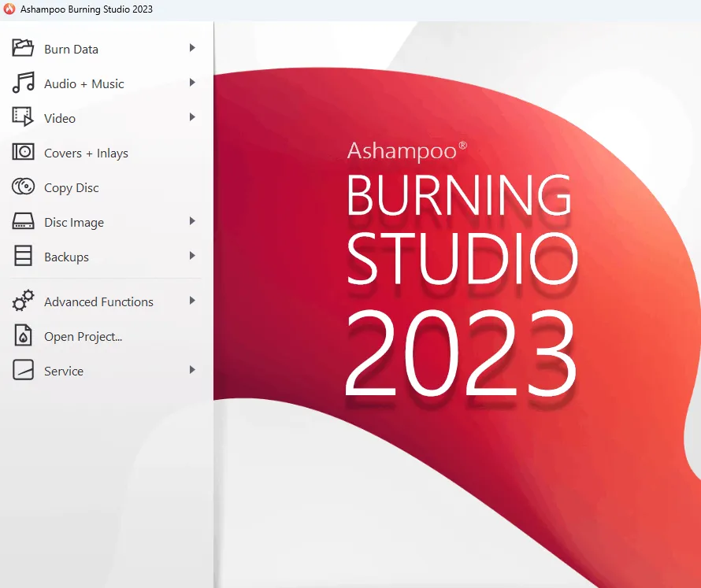This screenshot has width=701, height=588.
Task: Expand the Audio + Music submenu arrow
Action: 192,83
